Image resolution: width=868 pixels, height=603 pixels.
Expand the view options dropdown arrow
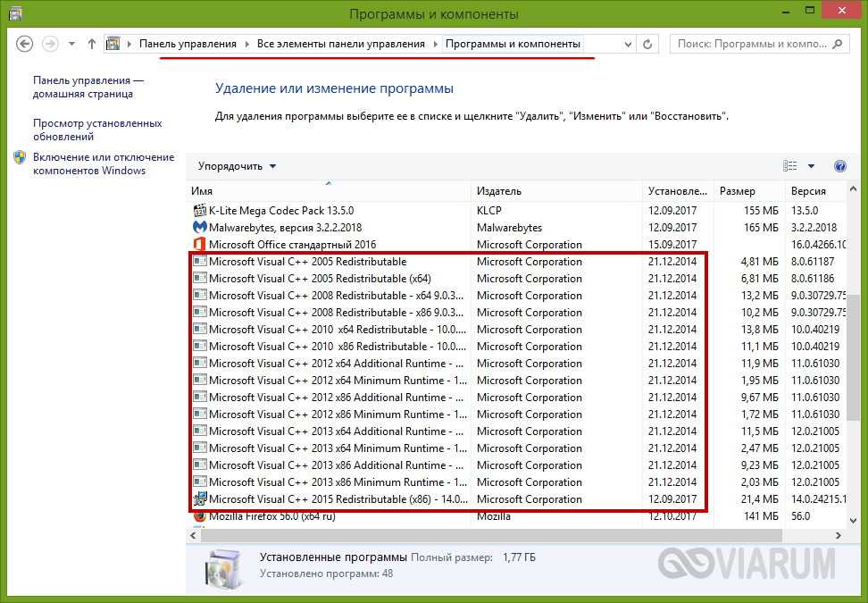pos(811,166)
